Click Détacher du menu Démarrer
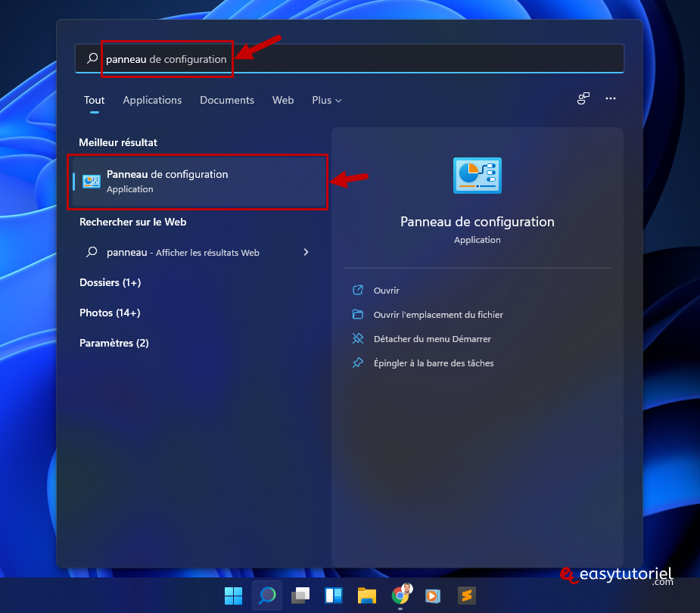Viewport: 700px width, 613px height. (x=432, y=339)
